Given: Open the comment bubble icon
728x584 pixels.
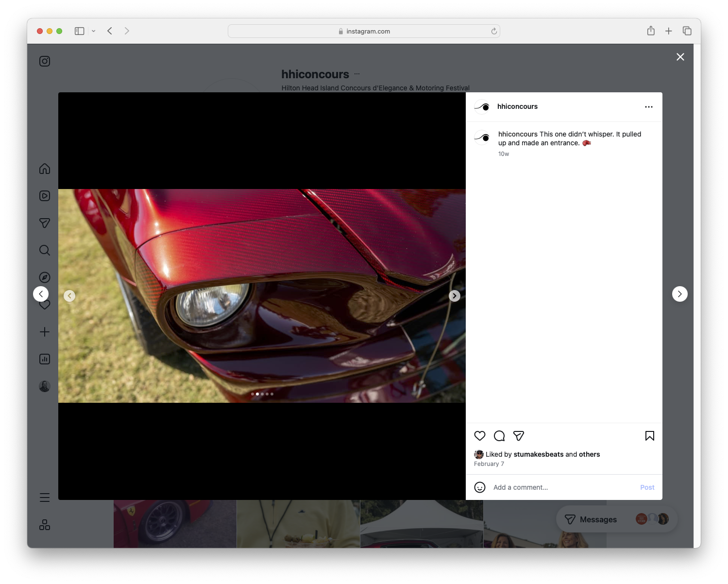Looking at the screenshot, I should [499, 436].
